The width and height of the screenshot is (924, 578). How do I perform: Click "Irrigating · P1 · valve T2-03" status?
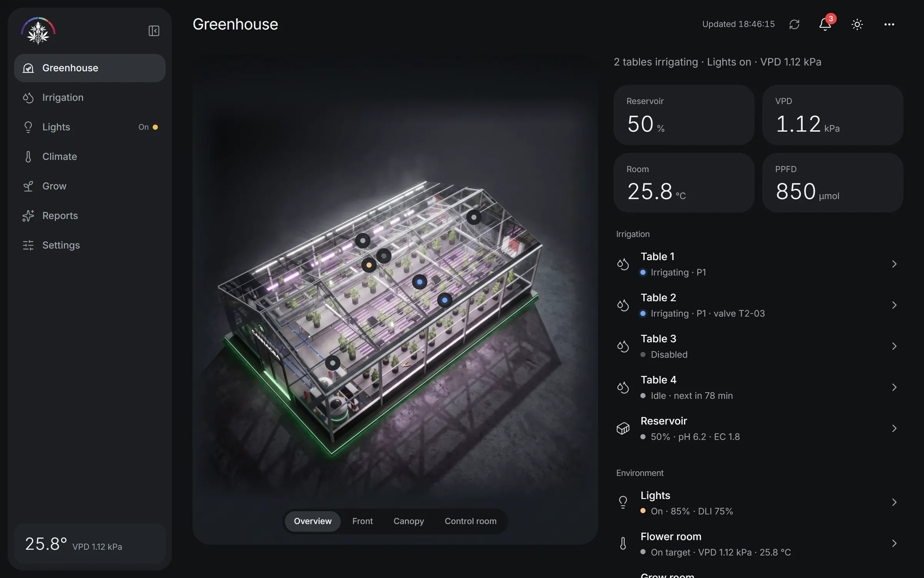tap(708, 314)
